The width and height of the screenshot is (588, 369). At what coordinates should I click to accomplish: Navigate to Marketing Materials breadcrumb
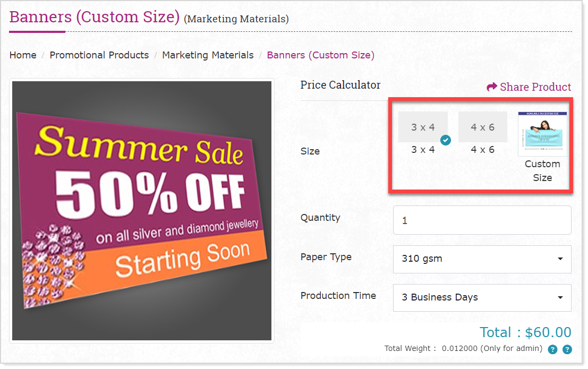point(208,55)
